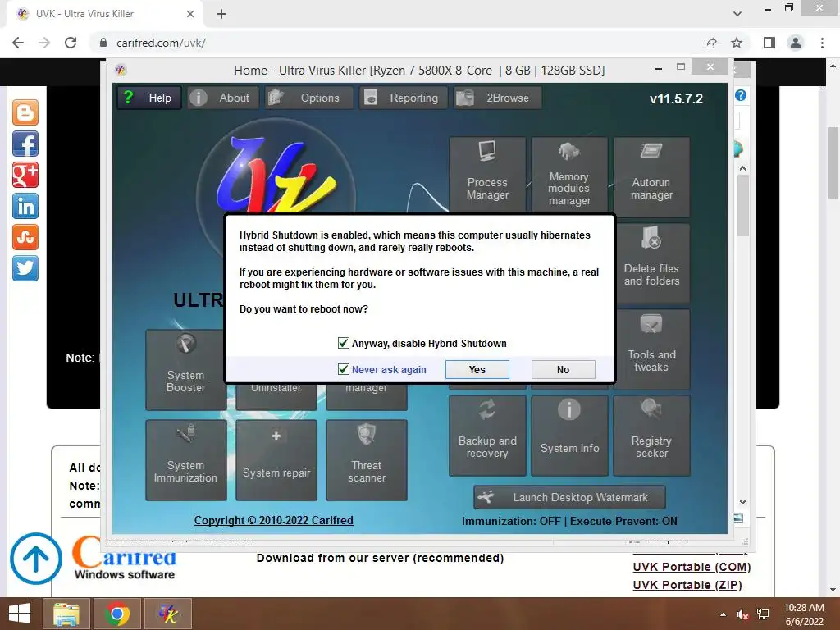The height and width of the screenshot is (630, 840).
Task: Click Yes to reboot now
Action: [477, 370]
